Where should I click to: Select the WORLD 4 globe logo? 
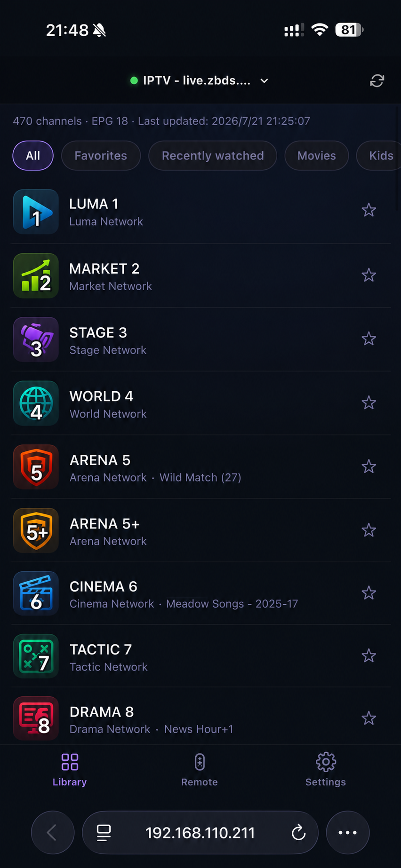tap(36, 403)
